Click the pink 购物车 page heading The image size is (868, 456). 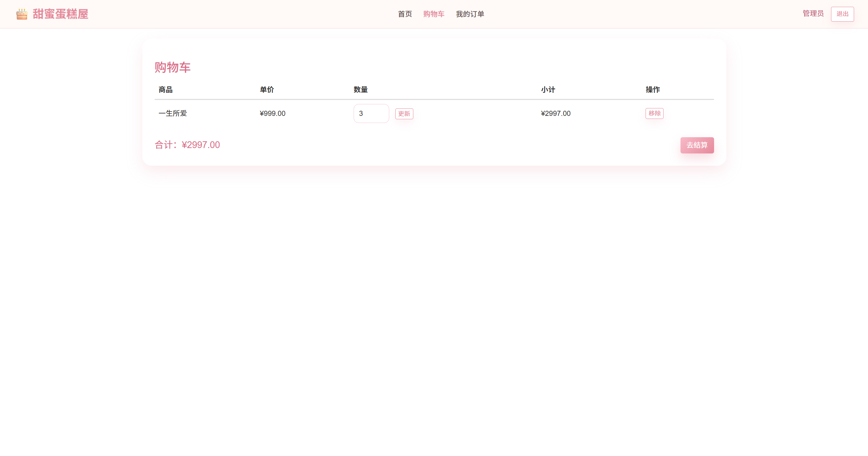(173, 67)
